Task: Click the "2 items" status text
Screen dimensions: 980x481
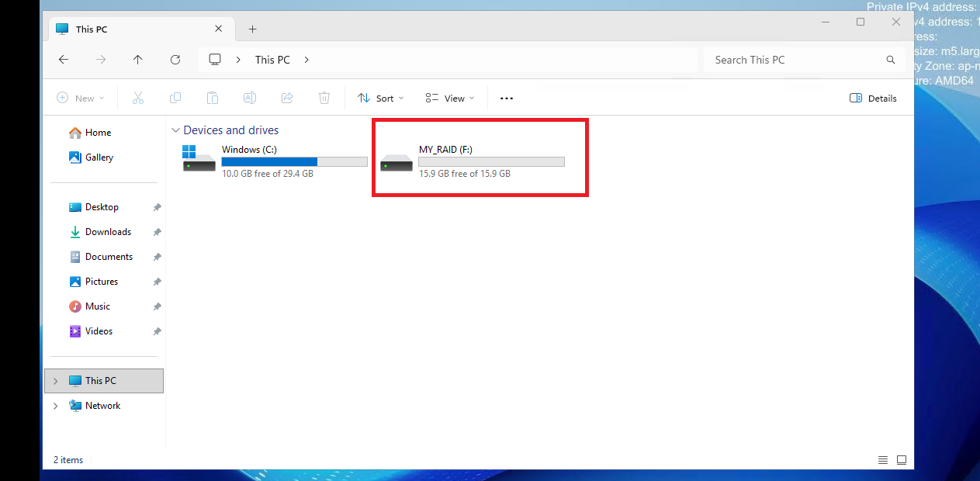Action: coord(68,460)
